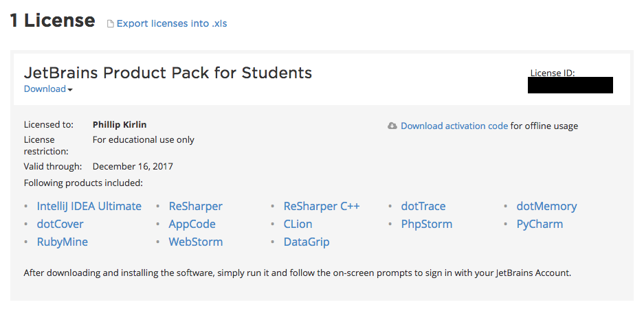Open Export licenses into .xls link
This screenshot has width=644, height=311.
172,23
